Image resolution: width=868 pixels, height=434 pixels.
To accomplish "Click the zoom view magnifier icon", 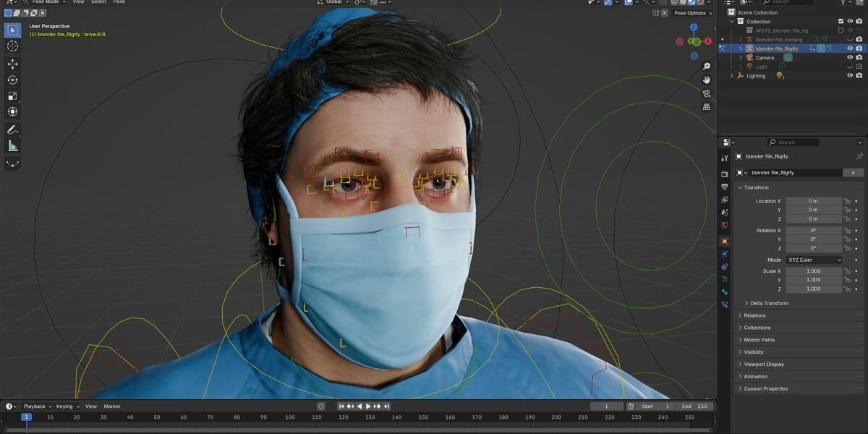I will tap(707, 67).
